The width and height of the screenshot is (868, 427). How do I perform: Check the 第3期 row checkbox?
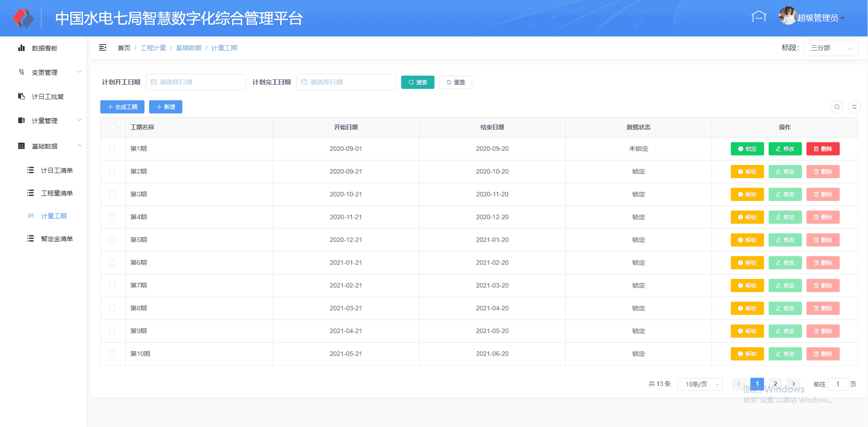(112, 195)
